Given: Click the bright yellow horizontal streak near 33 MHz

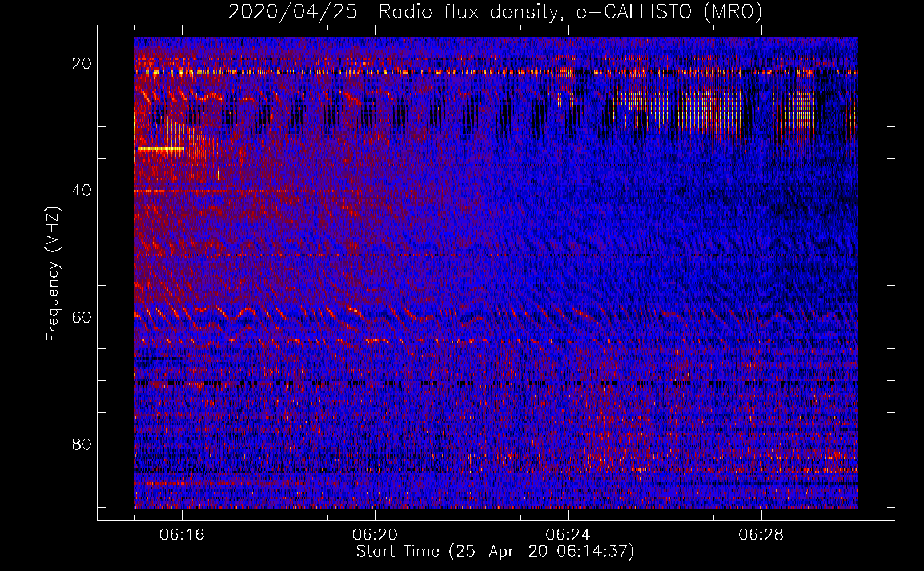Looking at the screenshot, I should coord(160,148).
